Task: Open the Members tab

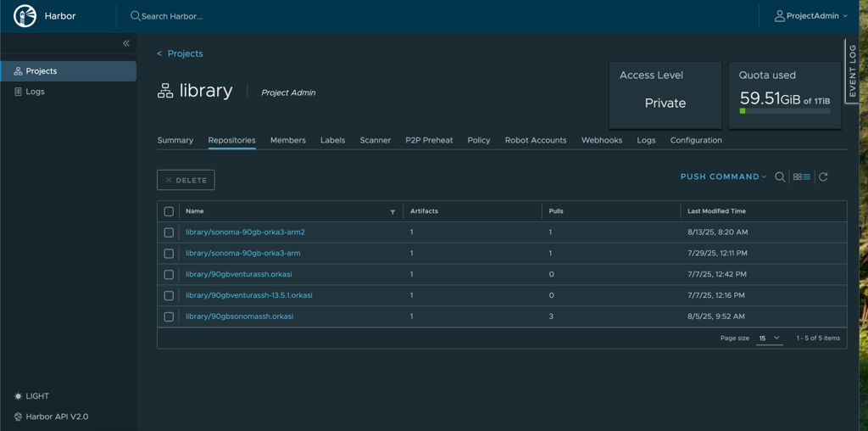Action: point(288,140)
